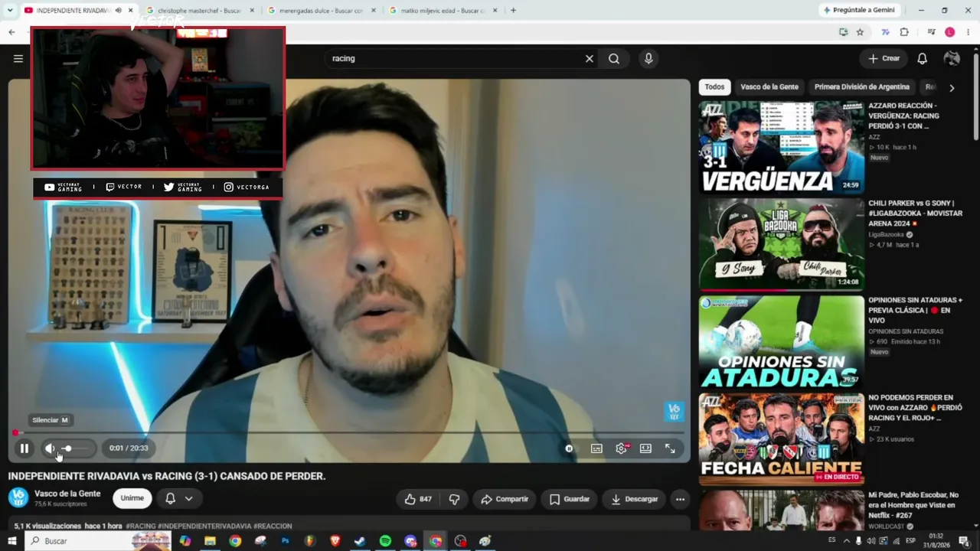Click 'Pregúntale a Gemini' button

pyautogui.click(x=859, y=11)
